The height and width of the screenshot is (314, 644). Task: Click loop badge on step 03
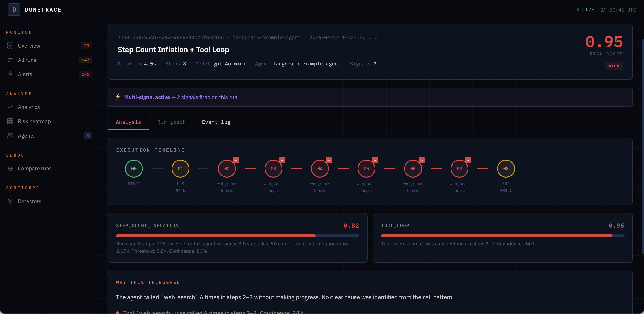tap(282, 160)
